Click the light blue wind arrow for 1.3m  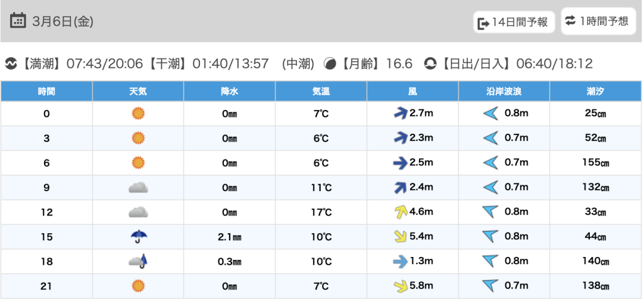tap(399, 261)
